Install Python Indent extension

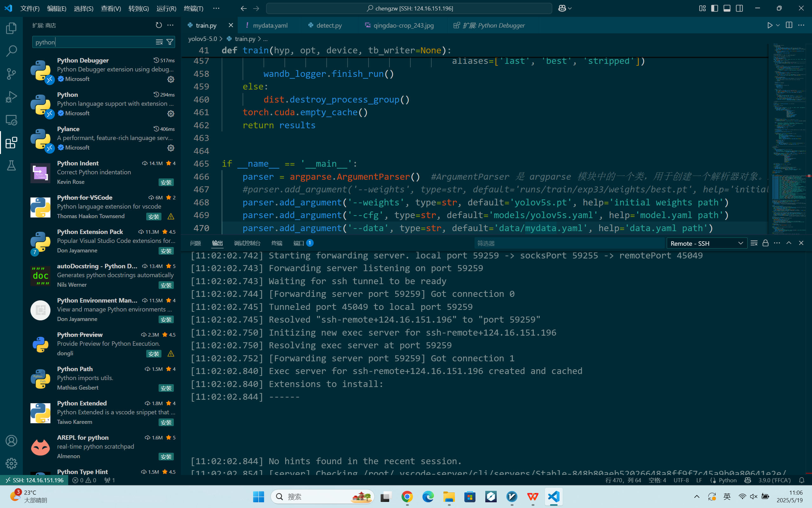coord(166,183)
